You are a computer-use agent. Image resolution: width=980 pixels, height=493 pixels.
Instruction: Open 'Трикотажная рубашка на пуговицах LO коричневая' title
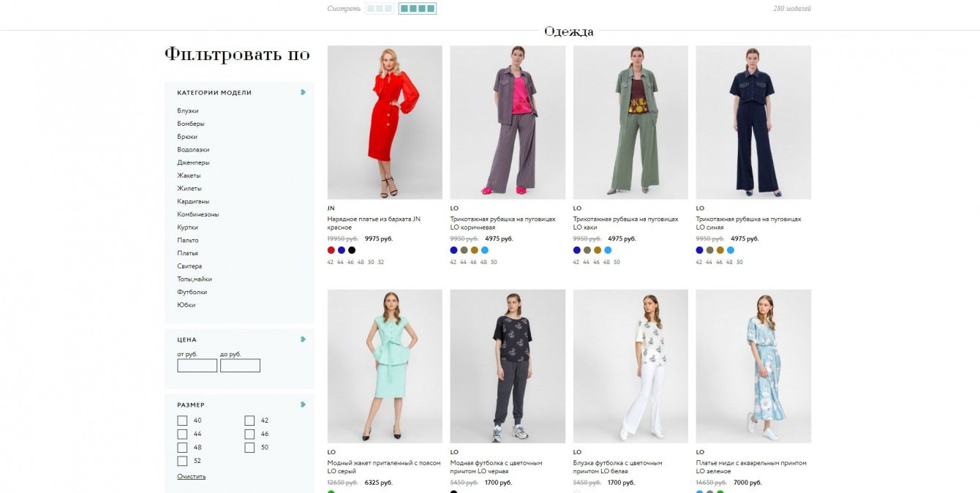pos(503,223)
